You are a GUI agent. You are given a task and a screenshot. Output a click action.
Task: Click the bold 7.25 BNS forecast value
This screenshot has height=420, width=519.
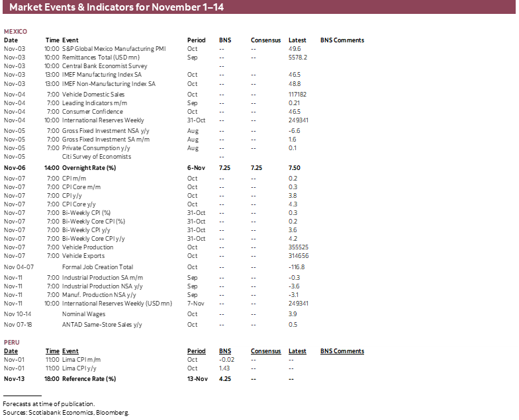tap(225, 168)
